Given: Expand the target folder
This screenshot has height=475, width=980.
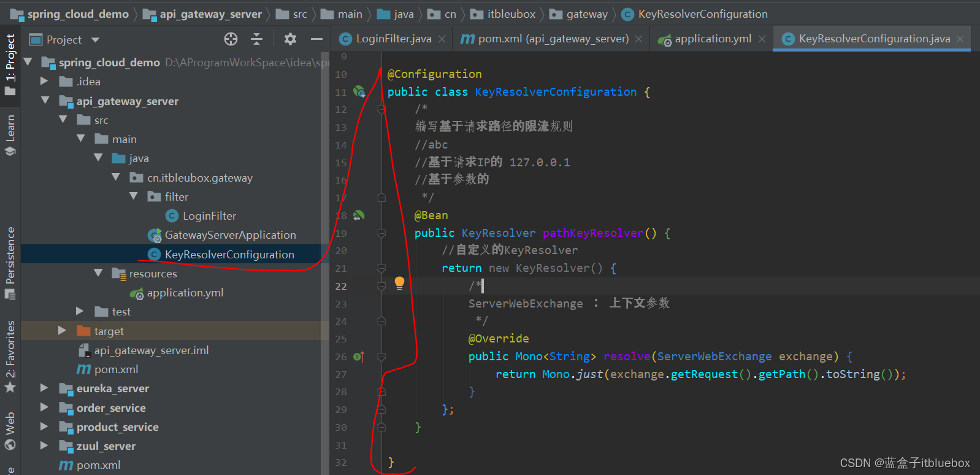Looking at the screenshot, I should [x=62, y=330].
